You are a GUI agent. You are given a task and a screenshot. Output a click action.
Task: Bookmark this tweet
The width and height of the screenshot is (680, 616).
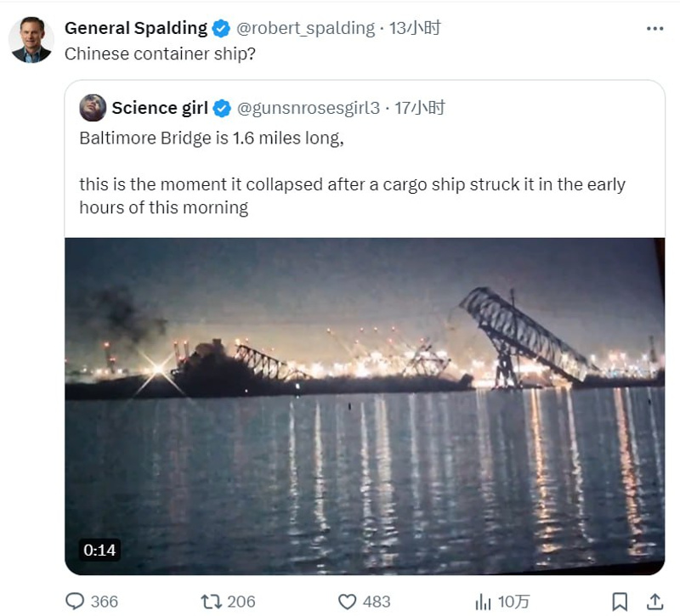pyautogui.click(x=620, y=602)
